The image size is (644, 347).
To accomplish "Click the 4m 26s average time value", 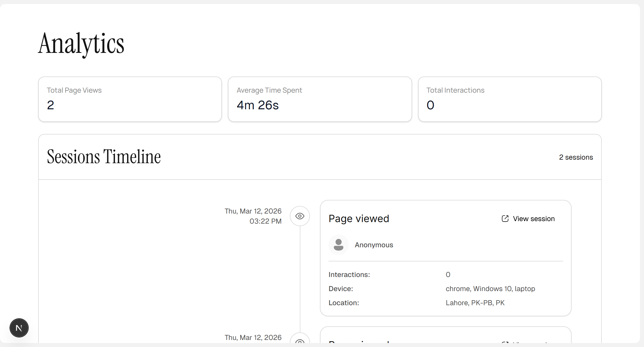I will tap(258, 105).
